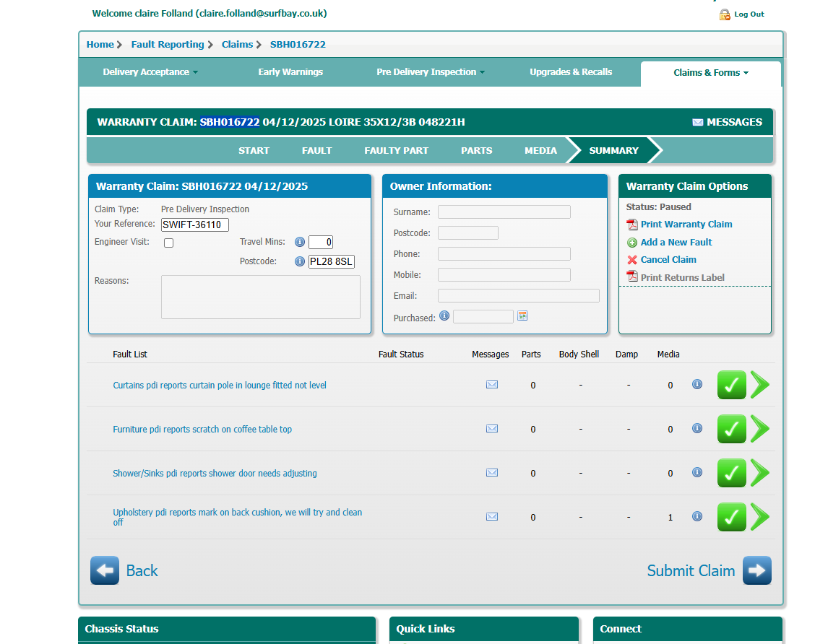
Task: Expand the Delivery Acceptance dropdown menu
Action: coord(150,72)
